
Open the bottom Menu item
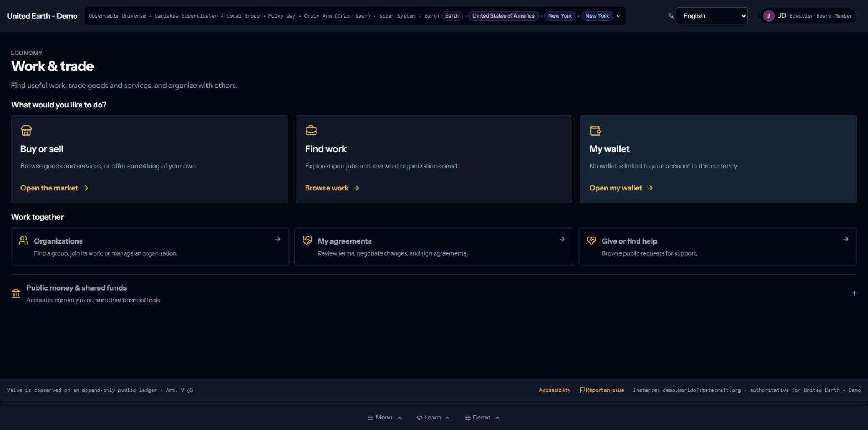pos(384,418)
